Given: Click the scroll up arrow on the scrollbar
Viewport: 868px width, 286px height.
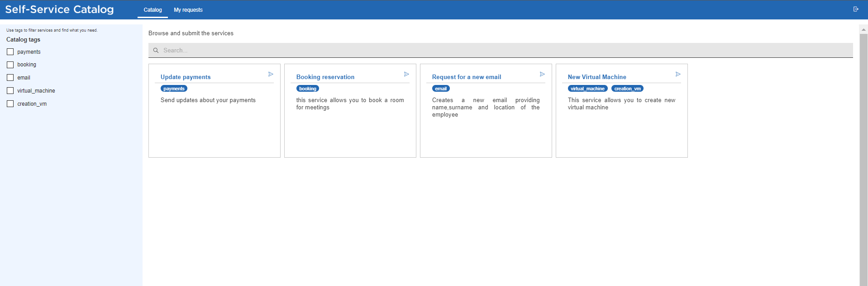Looking at the screenshot, I should [x=863, y=29].
